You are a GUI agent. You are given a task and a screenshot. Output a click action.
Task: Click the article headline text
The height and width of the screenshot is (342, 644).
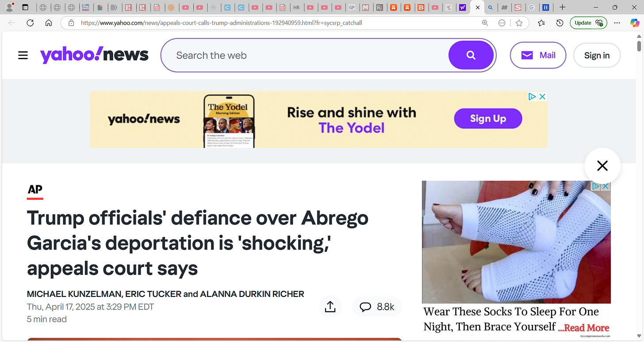click(x=198, y=243)
